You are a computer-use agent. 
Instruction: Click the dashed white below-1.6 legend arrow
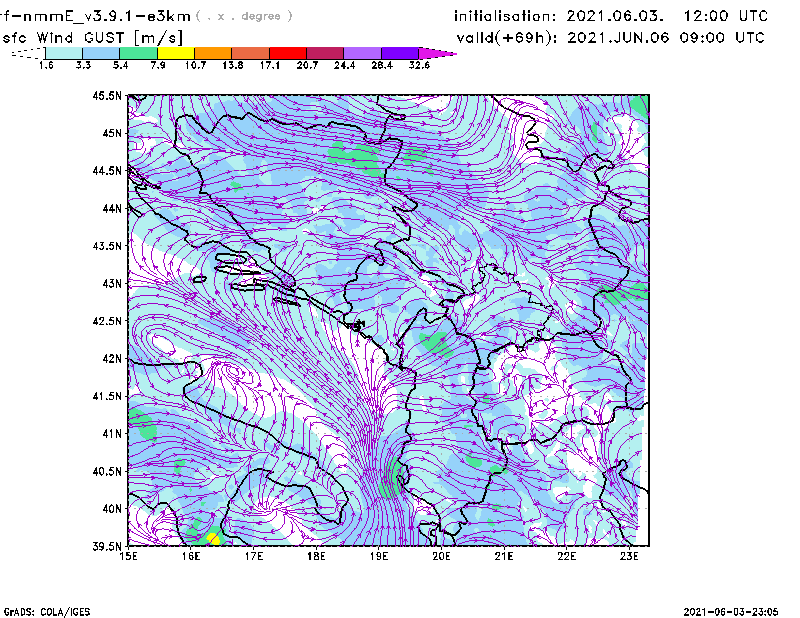(28, 53)
